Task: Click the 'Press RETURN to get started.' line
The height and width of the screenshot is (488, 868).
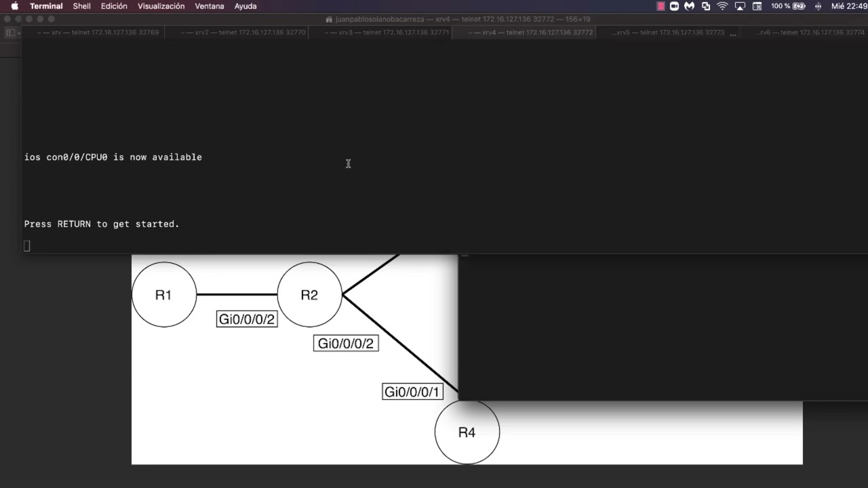Action: pos(102,224)
